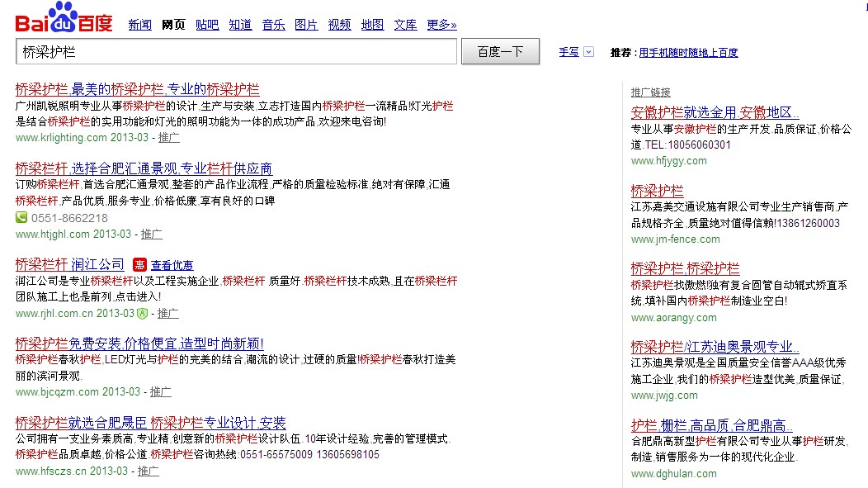Go to the 音乐 music tab
This screenshot has width=868, height=488.
pos(273,25)
